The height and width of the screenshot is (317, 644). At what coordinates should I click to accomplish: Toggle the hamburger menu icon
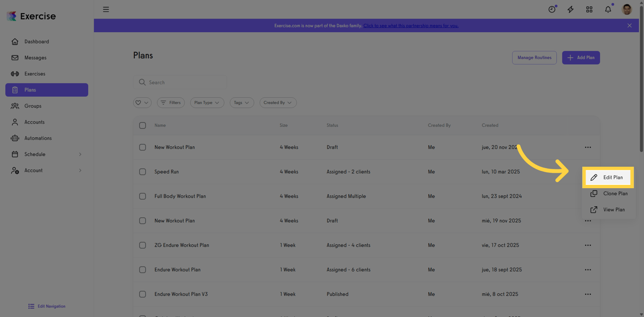pyautogui.click(x=106, y=9)
